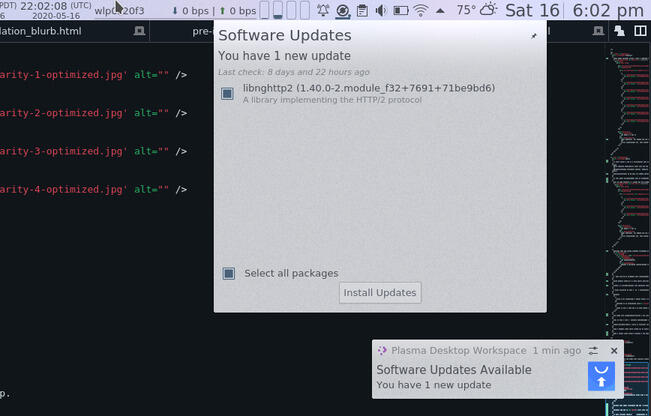Open the Wi-Fi networks tray icon
Viewport: 651px width, 416px height.
421,10
